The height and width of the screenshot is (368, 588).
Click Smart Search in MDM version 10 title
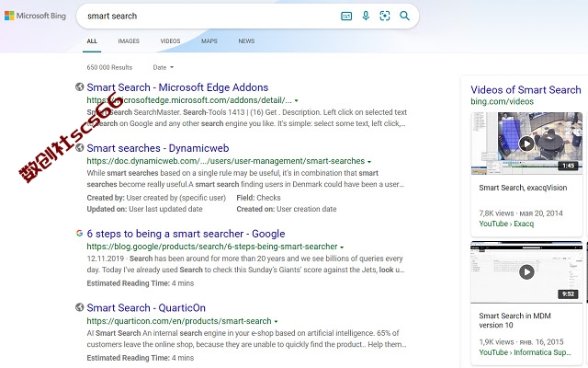[x=514, y=320]
